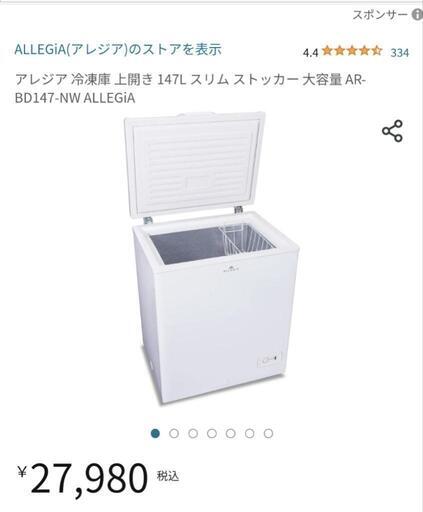Select the first image carousel dot

pos(155,433)
